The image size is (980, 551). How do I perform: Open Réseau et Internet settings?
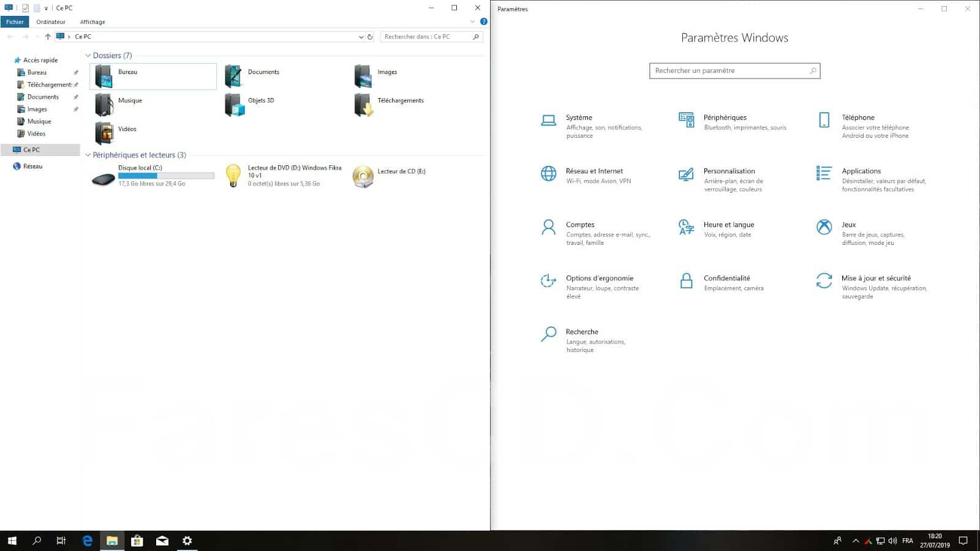[x=586, y=176]
